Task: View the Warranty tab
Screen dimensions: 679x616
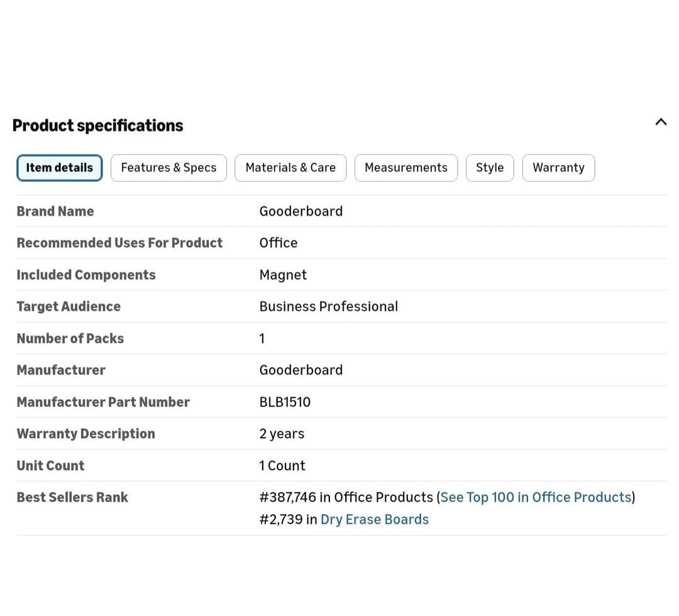Action: point(558,168)
